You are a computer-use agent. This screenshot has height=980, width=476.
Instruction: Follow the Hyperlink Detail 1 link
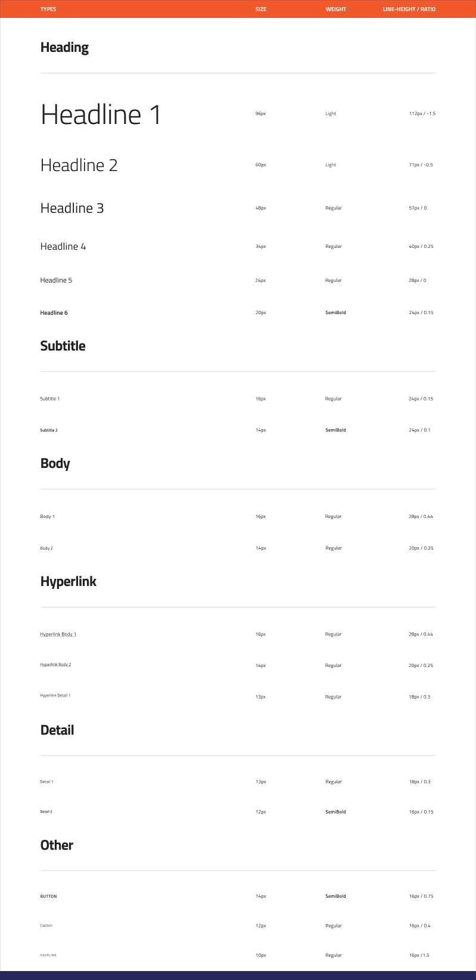55,696
